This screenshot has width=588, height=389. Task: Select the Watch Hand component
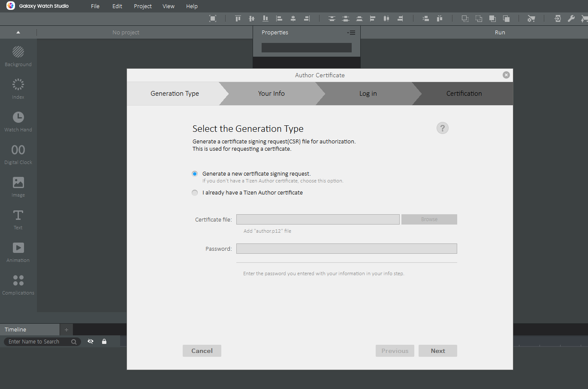[18, 122]
